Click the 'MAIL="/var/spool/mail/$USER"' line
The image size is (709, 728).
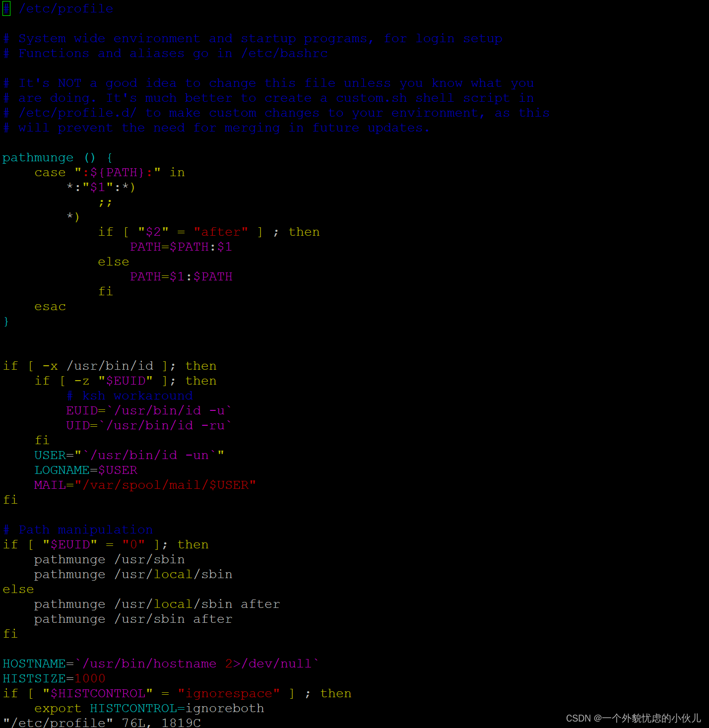[145, 485]
